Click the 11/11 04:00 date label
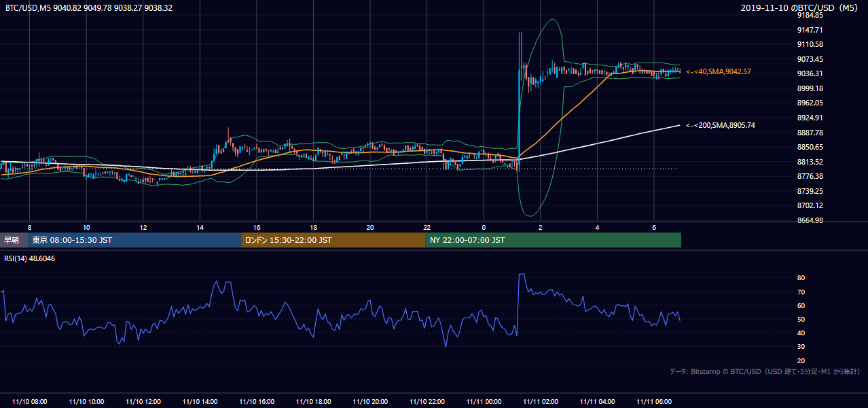This screenshot has width=868, height=408. (x=598, y=402)
